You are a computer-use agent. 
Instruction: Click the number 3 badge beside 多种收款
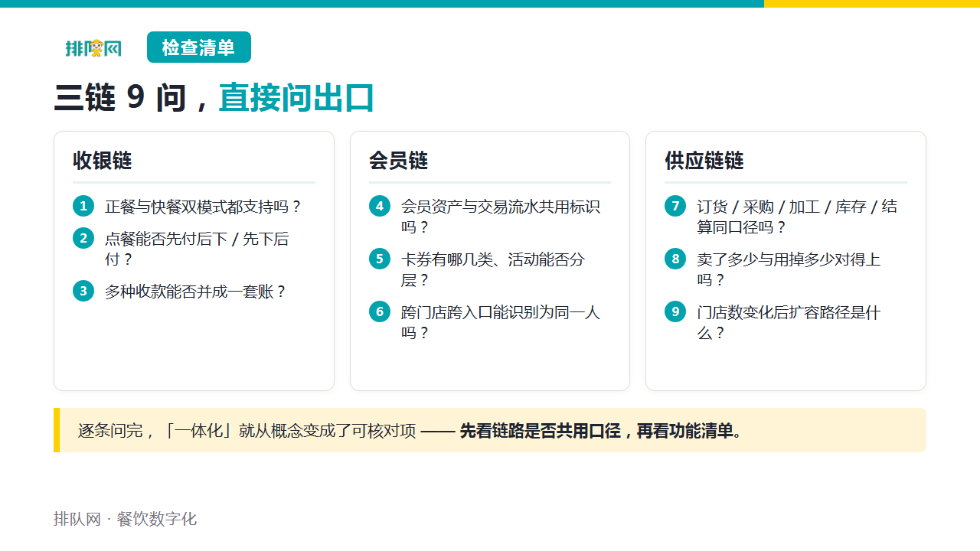pyautogui.click(x=83, y=291)
